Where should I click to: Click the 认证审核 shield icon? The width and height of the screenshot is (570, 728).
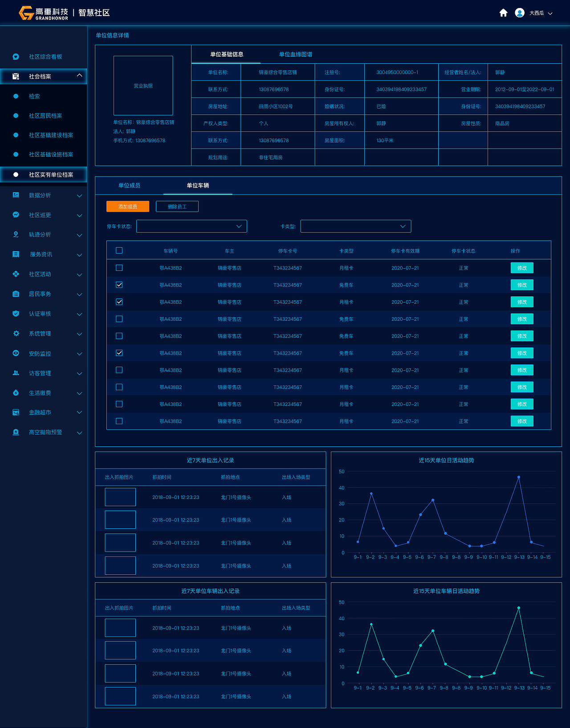pos(16,314)
